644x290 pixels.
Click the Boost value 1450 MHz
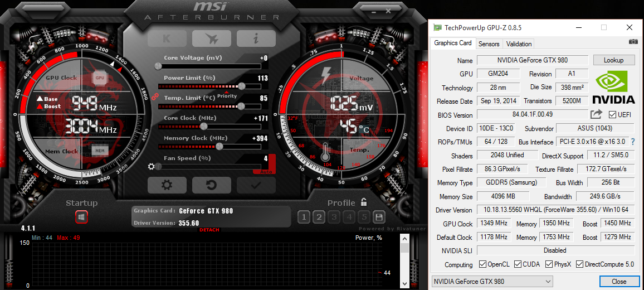tap(618, 224)
